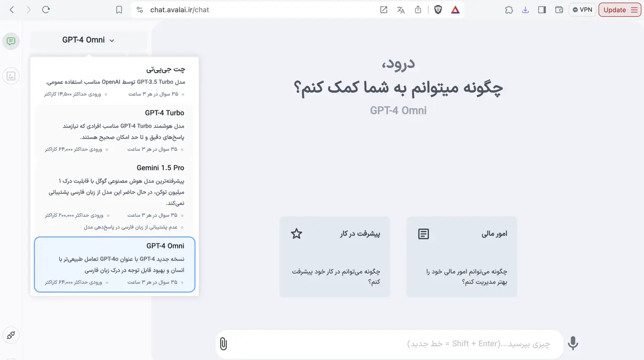The height and width of the screenshot is (360, 644).
Task: Reload the current page
Action: coord(46,10)
